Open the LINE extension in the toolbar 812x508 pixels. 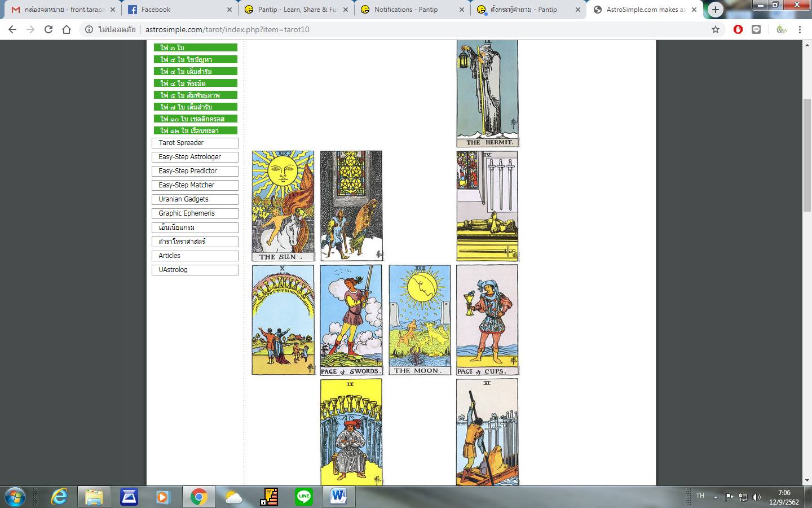tap(756, 29)
